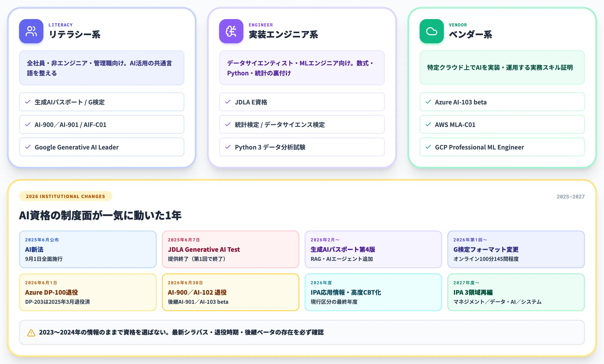Click checkmark beside Python 3 データ分析試験
The width and height of the screenshot is (604, 364).
click(x=228, y=147)
